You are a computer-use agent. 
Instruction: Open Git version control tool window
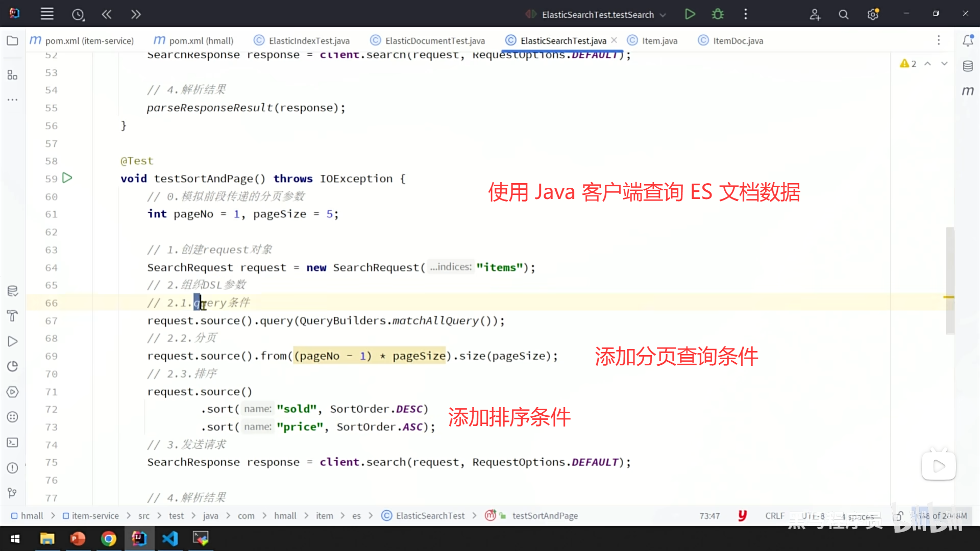point(12,493)
